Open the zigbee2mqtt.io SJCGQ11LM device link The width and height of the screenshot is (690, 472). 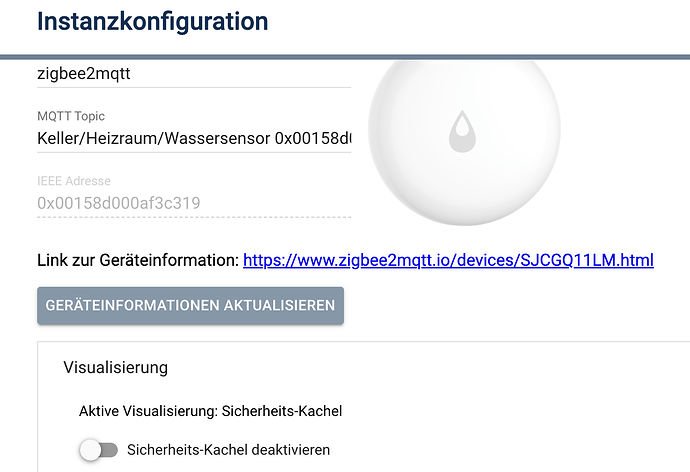[448, 260]
